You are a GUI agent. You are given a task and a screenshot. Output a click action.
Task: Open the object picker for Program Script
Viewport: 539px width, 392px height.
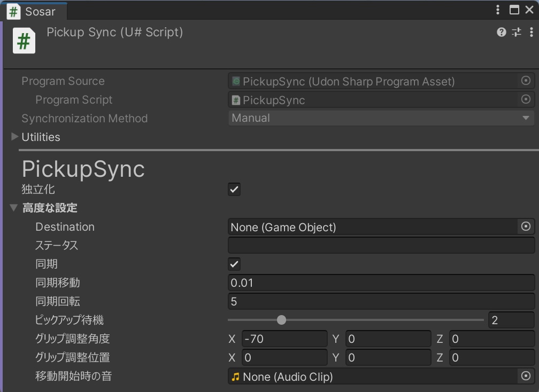(526, 100)
